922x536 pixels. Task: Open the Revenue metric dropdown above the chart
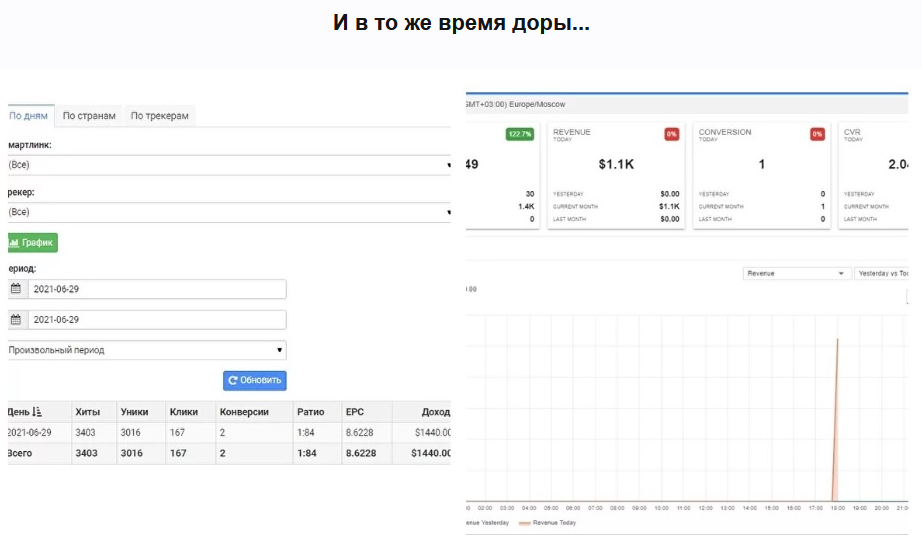(797, 273)
